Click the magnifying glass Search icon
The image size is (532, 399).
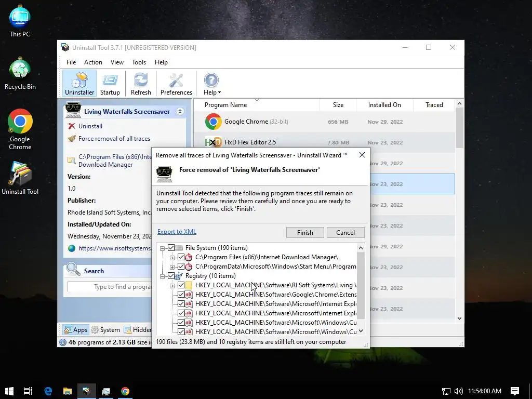pyautogui.click(x=73, y=270)
